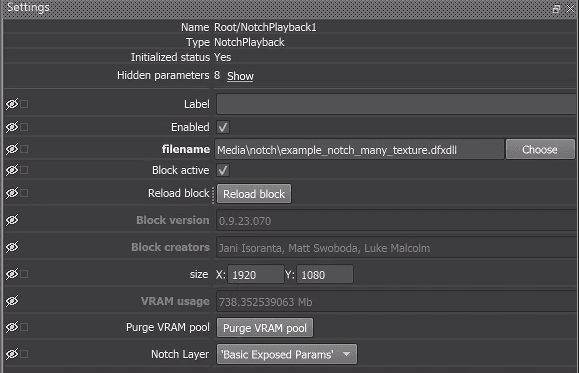Hide the VRAM usage parameter eye icon
The image size is (579, 373).
coord(12,301)
